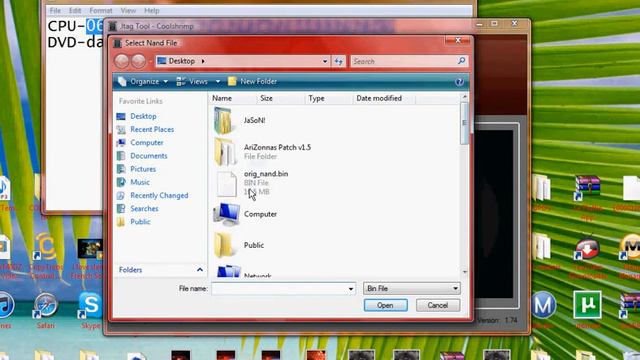Open the help question mark icon
Viewport: 640px width, 360px height.
point(459,82)
